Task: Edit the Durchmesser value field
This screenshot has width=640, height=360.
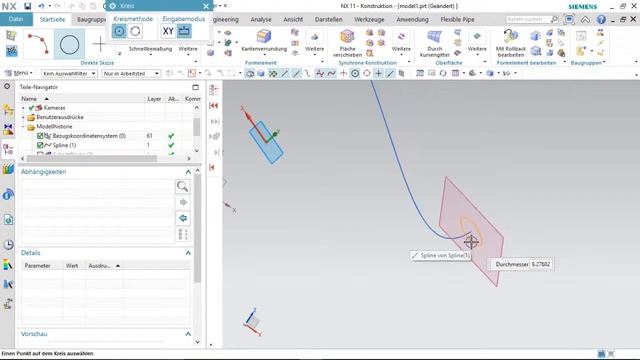Action: (x=541, y=264)
